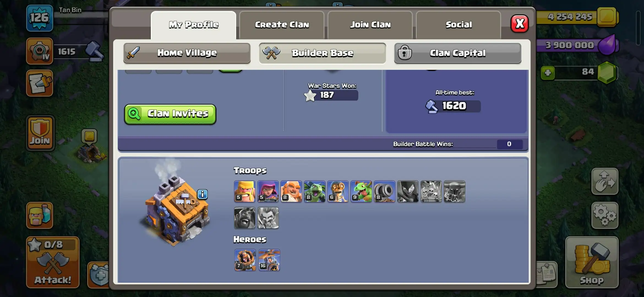The height and width of the screenshot is (297, 644).
Task: Start a battle with Attack! button
Action: click(53, 262)
